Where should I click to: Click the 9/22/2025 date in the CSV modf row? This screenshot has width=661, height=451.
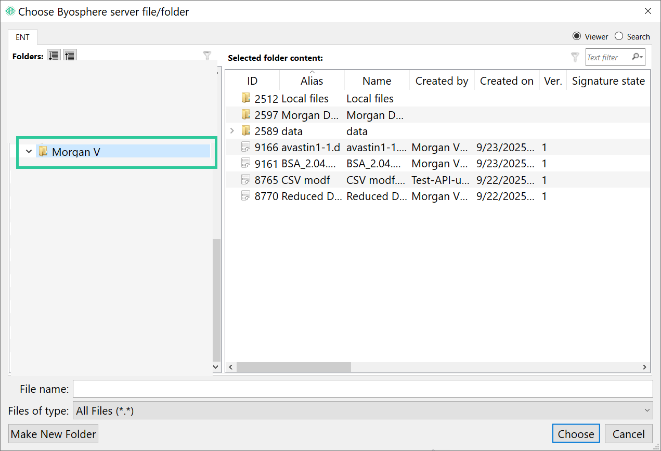coord(505,180)
